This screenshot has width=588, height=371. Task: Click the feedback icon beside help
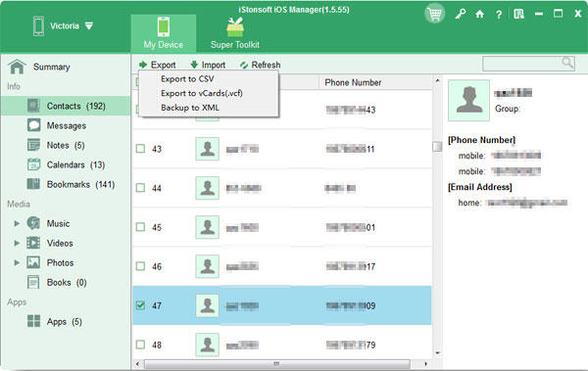[x=519, y=15]
